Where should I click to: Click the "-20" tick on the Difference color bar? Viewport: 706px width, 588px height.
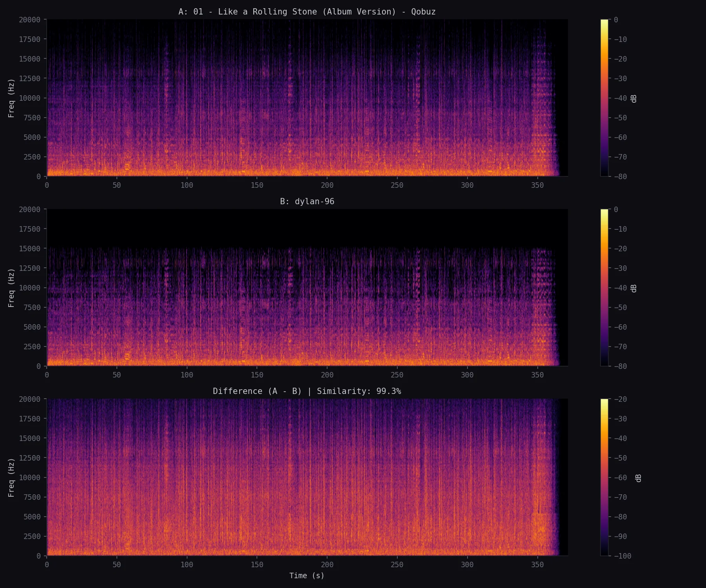coord(620,399)
